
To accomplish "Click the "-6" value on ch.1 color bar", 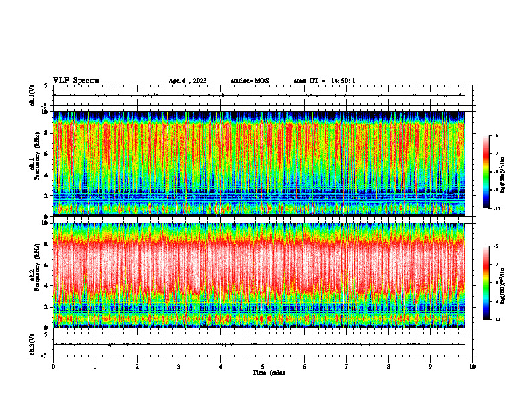I will click(496, 135).
